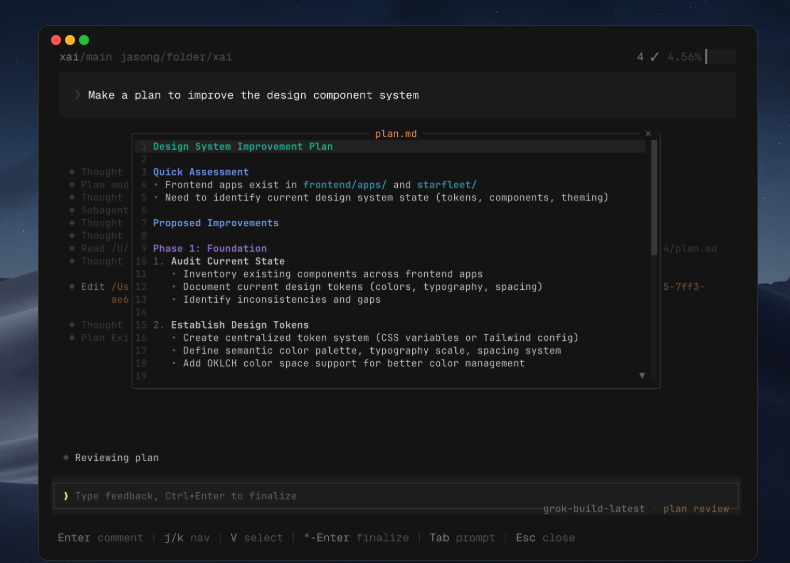The image size is (790, 563).
Task: Click the diamond beside the Edit entry
Action: [72, 287]
